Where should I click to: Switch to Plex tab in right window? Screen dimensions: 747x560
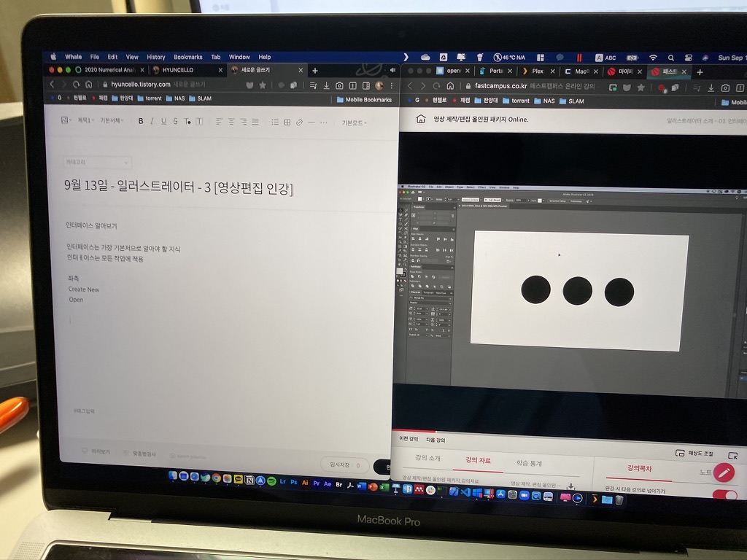coord(538,71)
